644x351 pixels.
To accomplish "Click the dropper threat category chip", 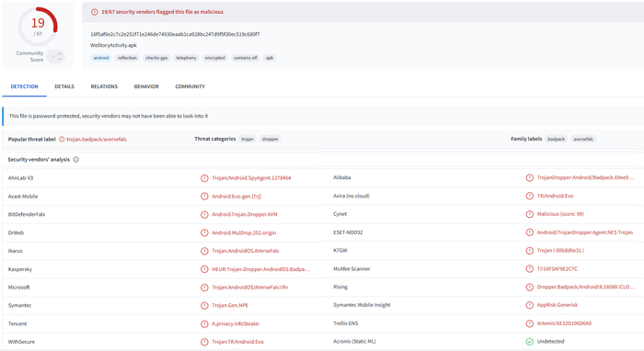I will [x=270, y=139].
